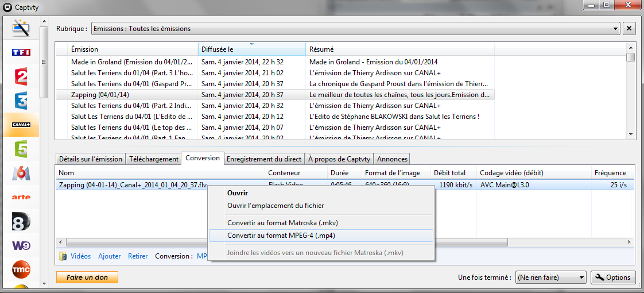Select the M6 channel icon
Image resolution: width=644 pixels, height=293 pixels.
(21, 173)
